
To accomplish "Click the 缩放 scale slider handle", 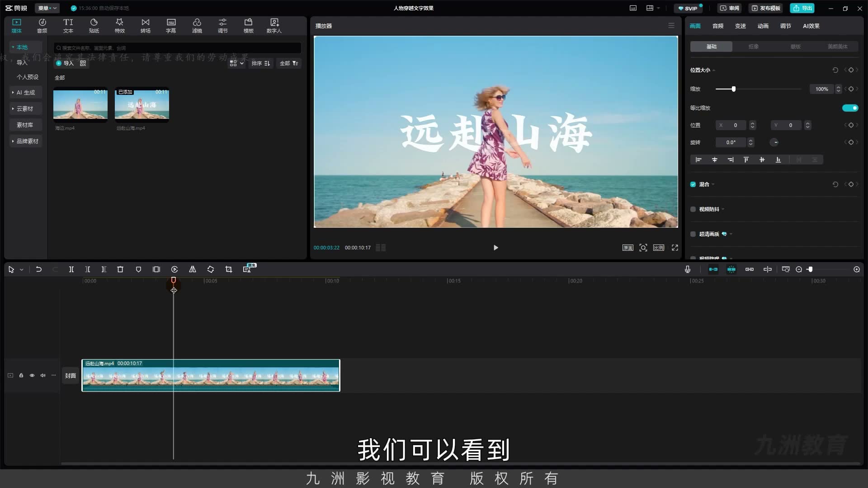I will coord(733,89).
